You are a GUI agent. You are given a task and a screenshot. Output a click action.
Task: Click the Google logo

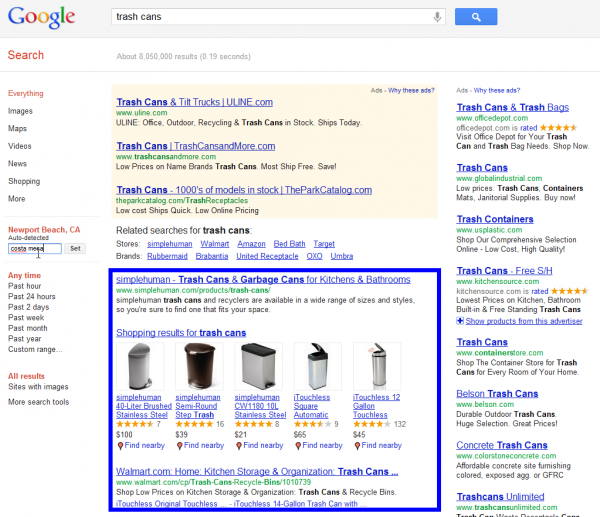[41, 17]
